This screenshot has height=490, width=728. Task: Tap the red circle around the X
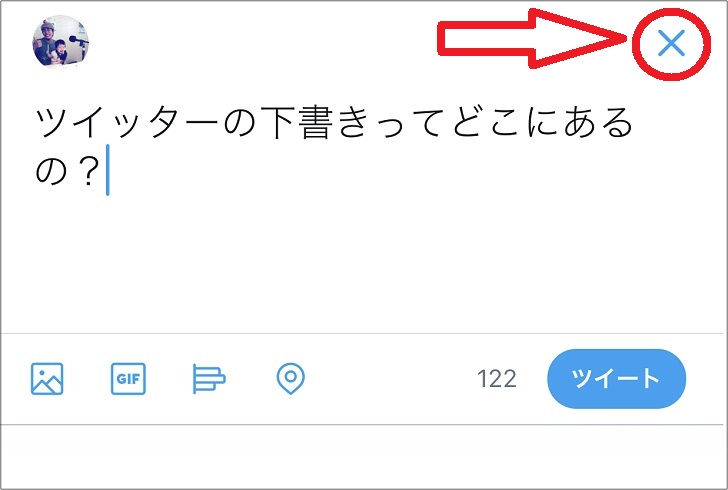click(x=671, y=44)
